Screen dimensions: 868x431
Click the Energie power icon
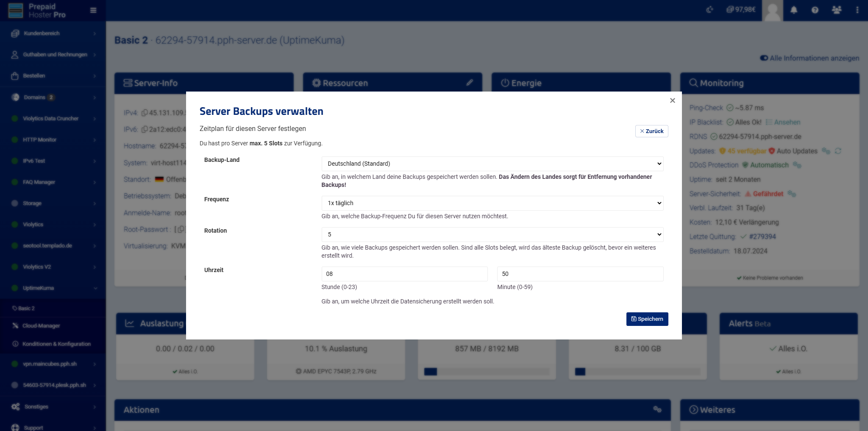click(505, 83)
